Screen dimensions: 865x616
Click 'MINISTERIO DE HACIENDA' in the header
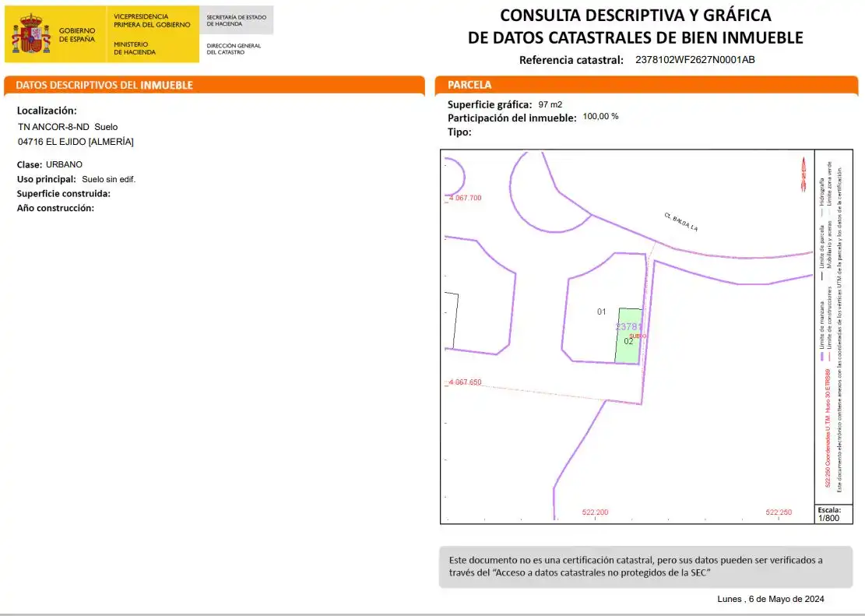point(135,48)
